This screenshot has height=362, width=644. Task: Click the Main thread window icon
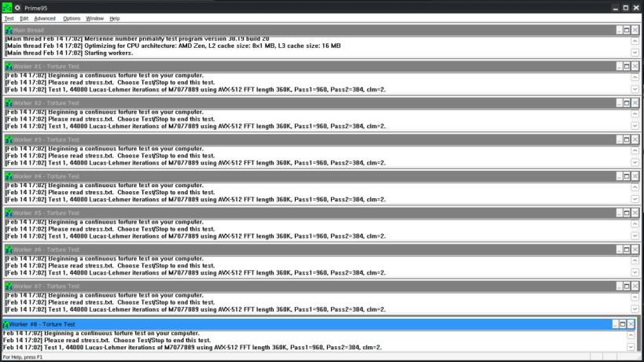tap(9, 31)
